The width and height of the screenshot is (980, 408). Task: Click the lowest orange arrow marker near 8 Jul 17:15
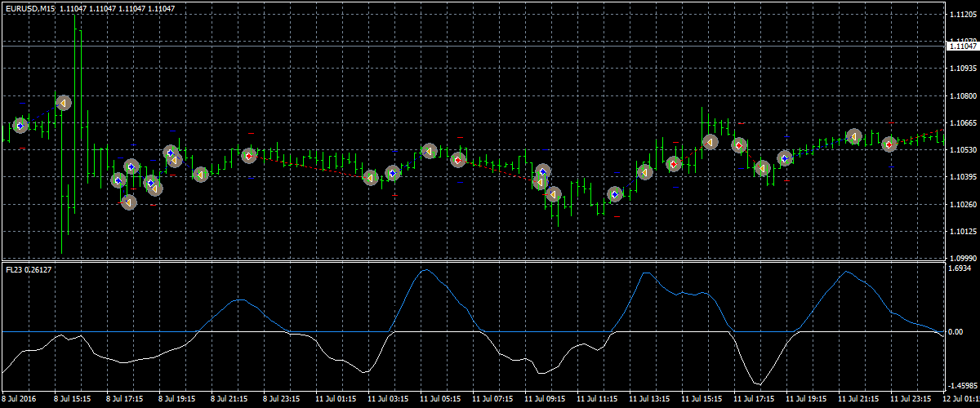point(129,202)
